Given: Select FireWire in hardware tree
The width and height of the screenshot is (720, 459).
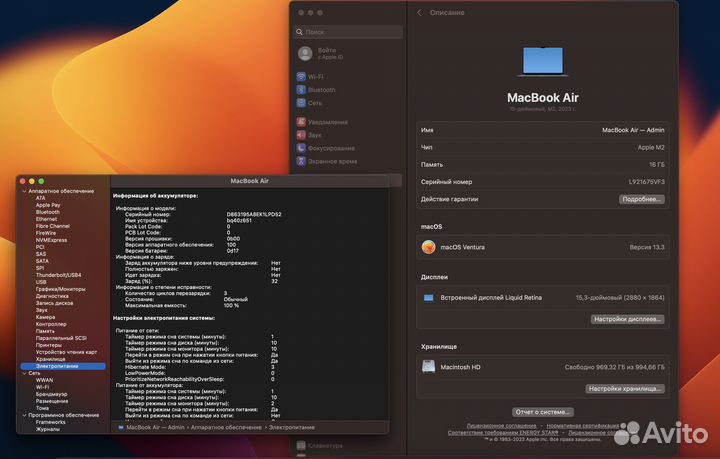Looking at the screenshot, I should (45, 233).
